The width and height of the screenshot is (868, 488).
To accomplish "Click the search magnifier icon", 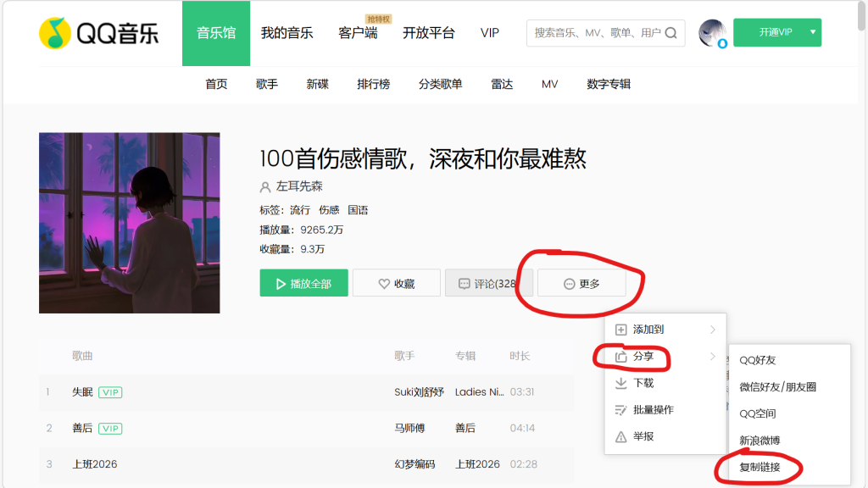I will [x=670, y=33].
